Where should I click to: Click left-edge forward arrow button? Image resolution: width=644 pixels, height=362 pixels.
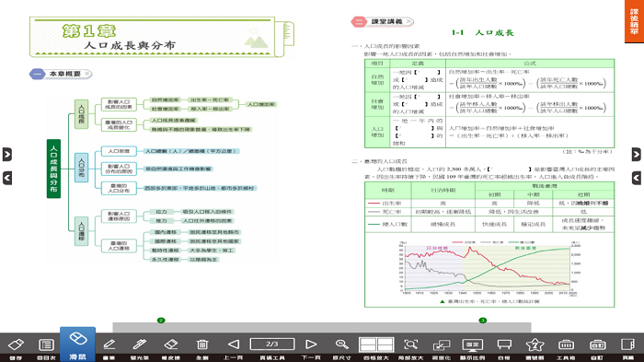tap(7, 154)
